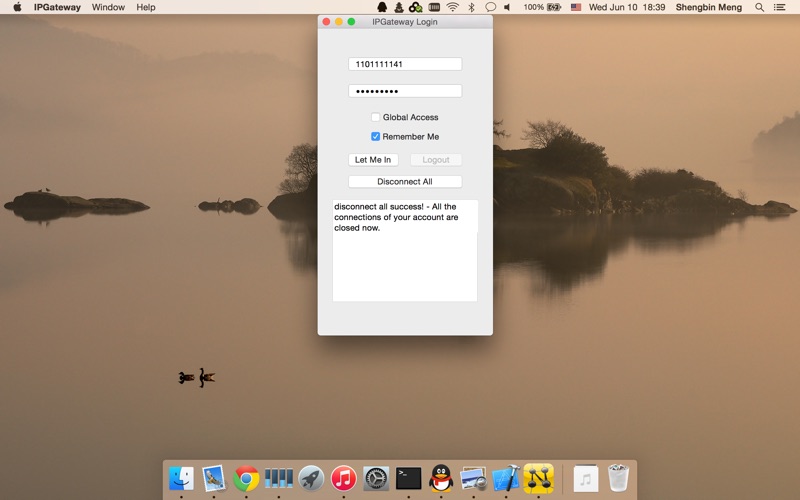This screenshot has width=800, height=500.
Task: Open the Window menu
Action: pyautogui.click(x=108, y=7)
